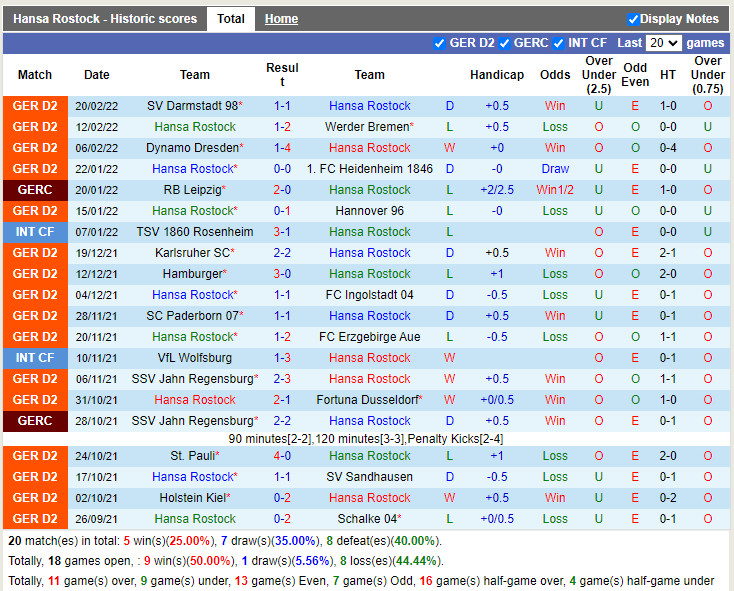734x591 pixels.
Task: Uncheck the GER D2 league filter
Action: tap(439, 44)
